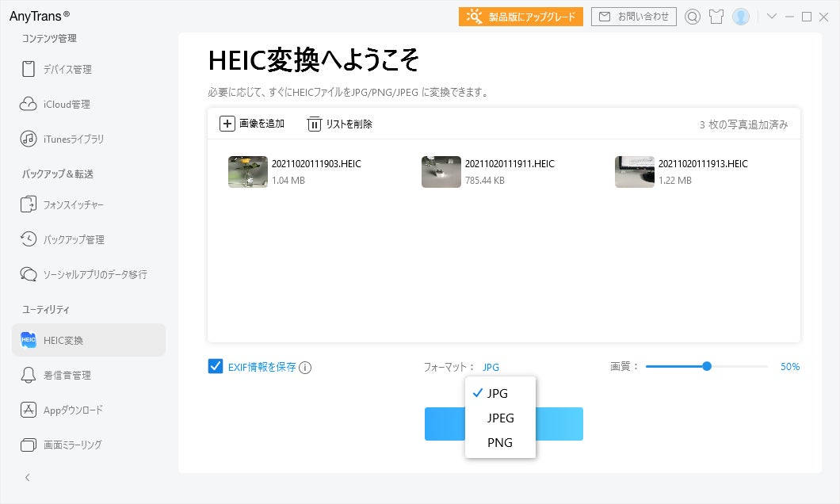Minimize the AnyTrans window

tap(789, 17)
